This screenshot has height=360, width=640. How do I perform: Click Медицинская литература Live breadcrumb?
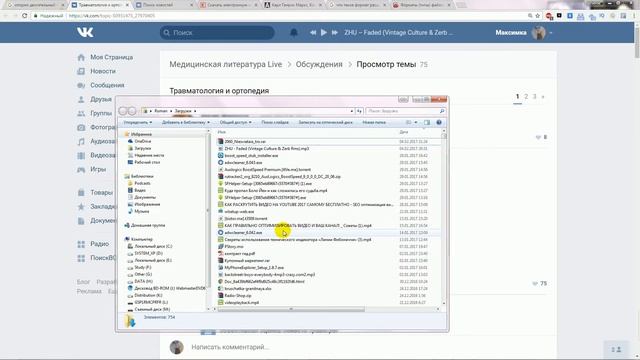(226, 64)
